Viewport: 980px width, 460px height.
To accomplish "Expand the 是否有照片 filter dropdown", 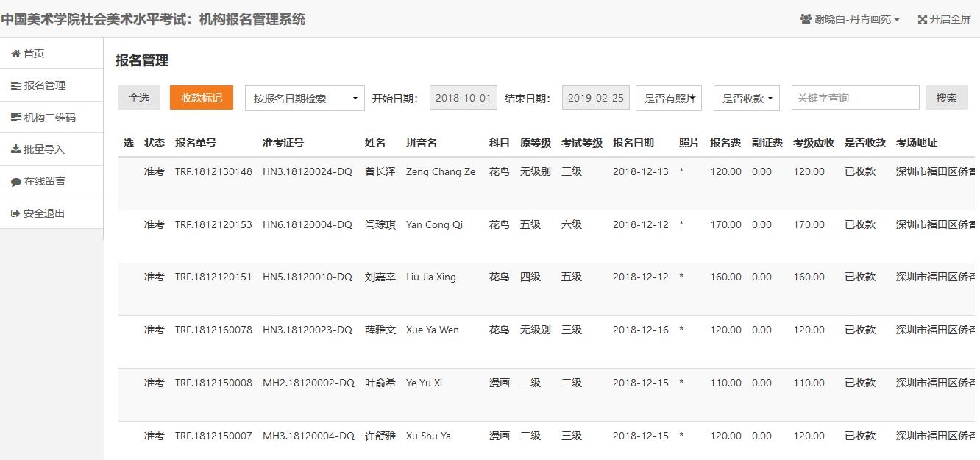I will pos(669,98).
